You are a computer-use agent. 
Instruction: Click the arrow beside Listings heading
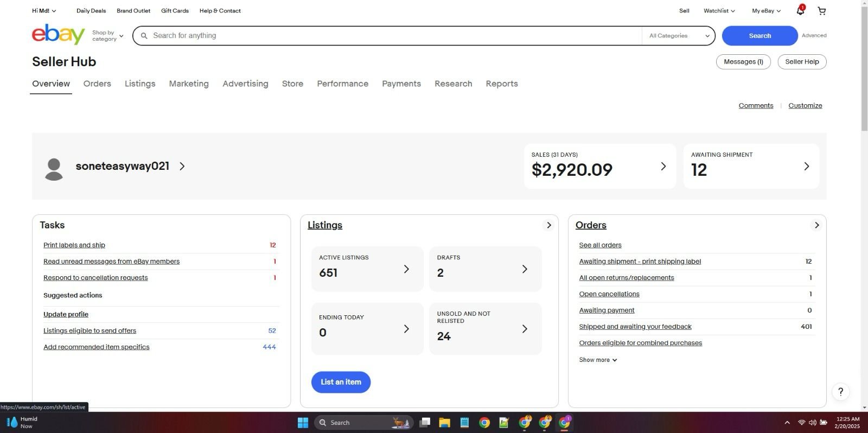coord(548,225)
